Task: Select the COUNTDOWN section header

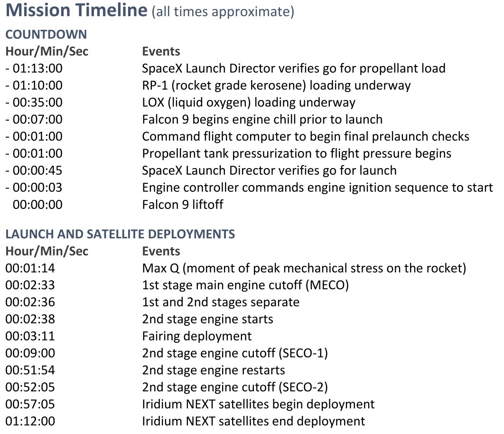Action: [47, 34]
